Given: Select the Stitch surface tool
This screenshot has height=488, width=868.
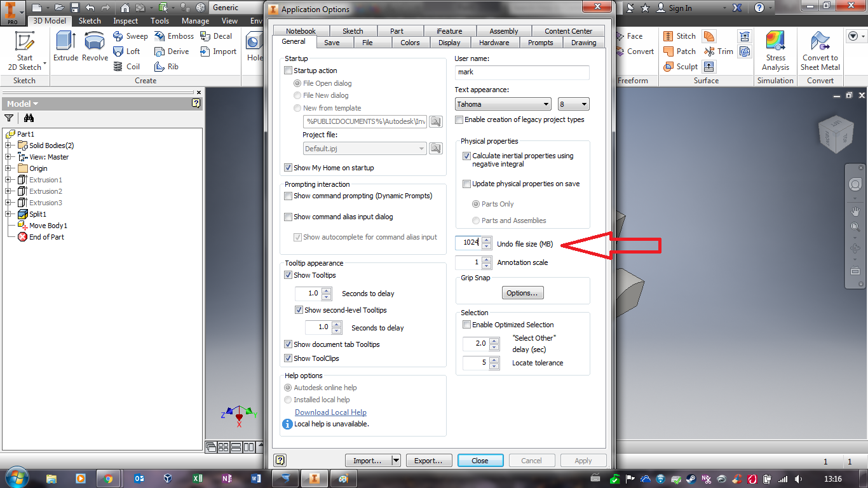Looking at the screenshot, I should (679, 36).
